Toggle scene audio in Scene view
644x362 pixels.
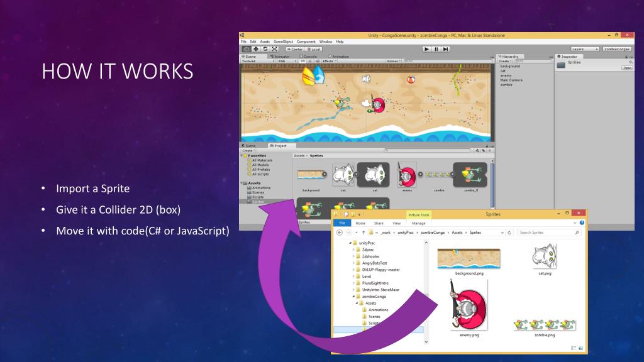[317, 61]
